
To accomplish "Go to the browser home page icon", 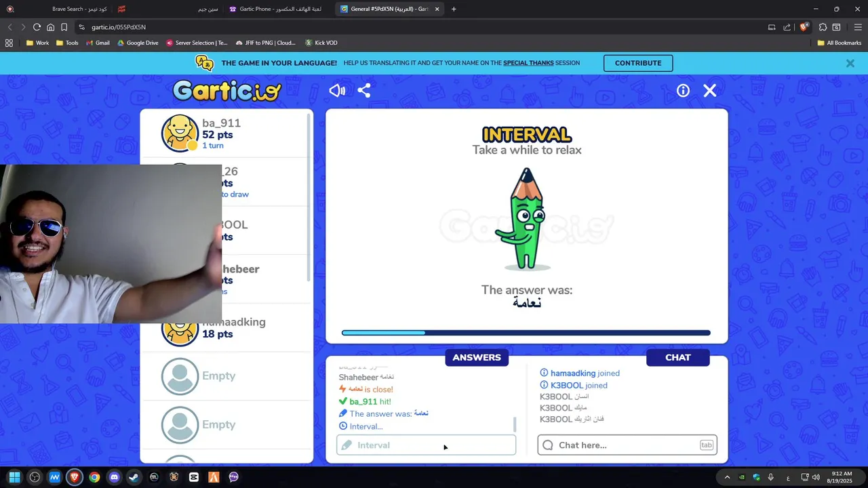I will [50, 27].
